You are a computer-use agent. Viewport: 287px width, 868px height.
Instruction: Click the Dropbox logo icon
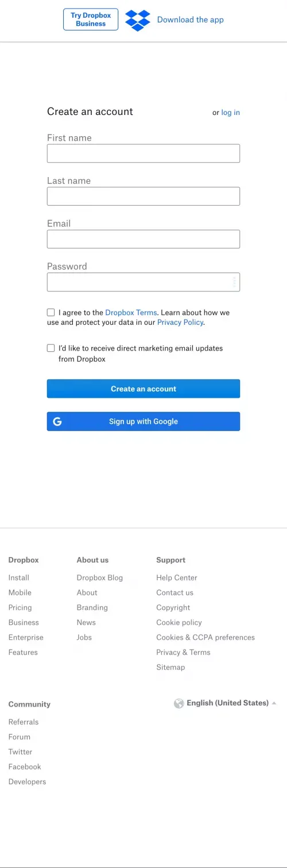138,20
